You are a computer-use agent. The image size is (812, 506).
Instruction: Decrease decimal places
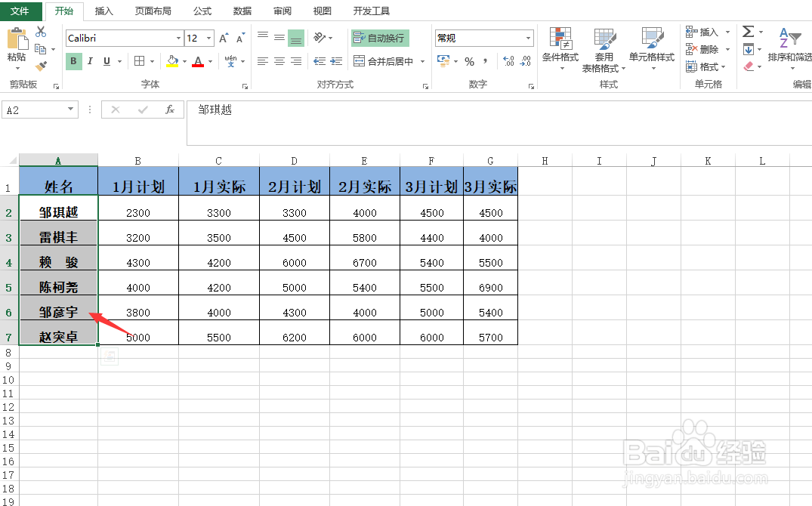point(525,61)
